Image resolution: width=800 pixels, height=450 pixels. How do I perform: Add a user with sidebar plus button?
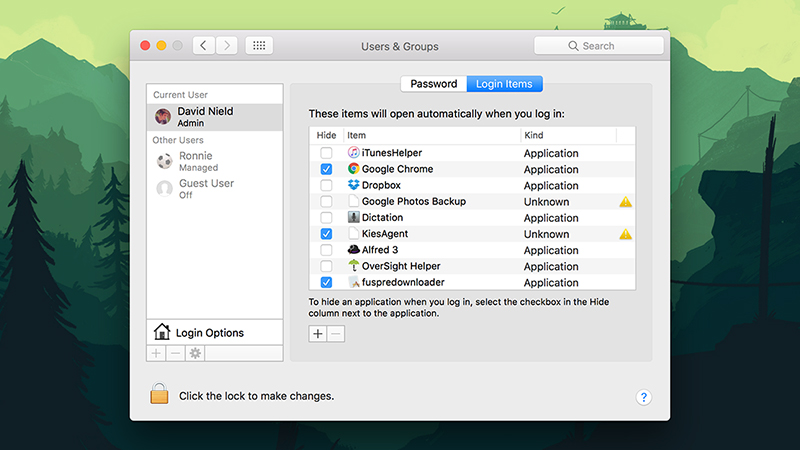pos(156,353)
